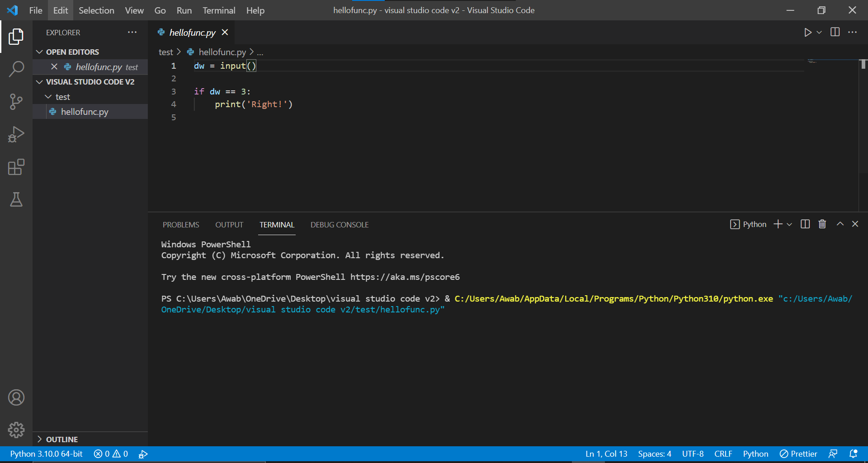Screen dimensions: 868x463
Task: Open the Testing flask view
Action: [16, 199]
